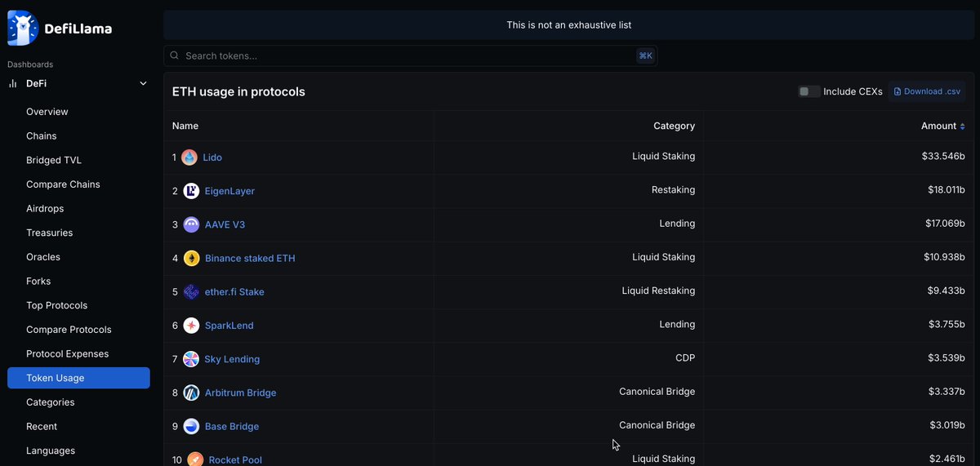The width and height of the screenshot is (980, 466).
Task: Open the EigenLayer link
Action: click(x=229, y=191)
